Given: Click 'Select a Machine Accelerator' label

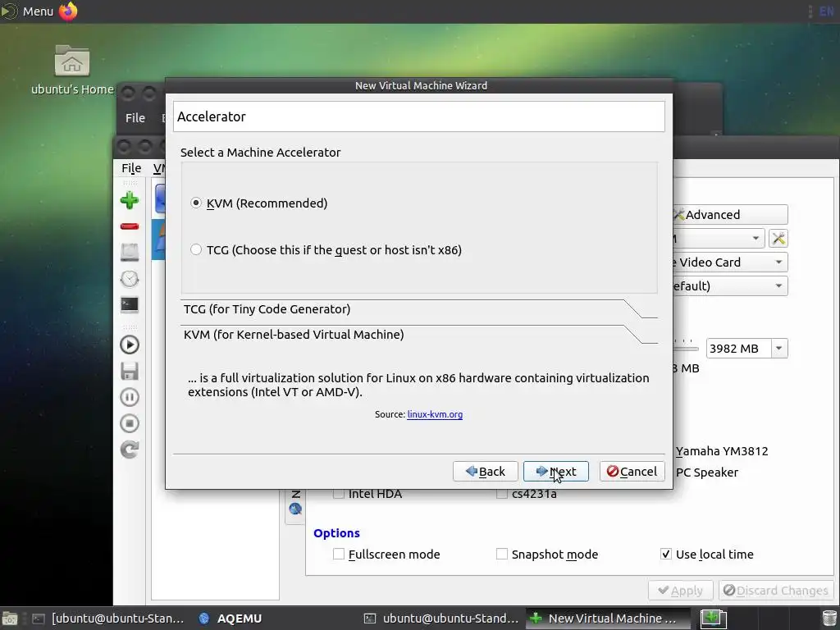Looking at the screenshot, I should pyautogui.click(x=260, y=152).
